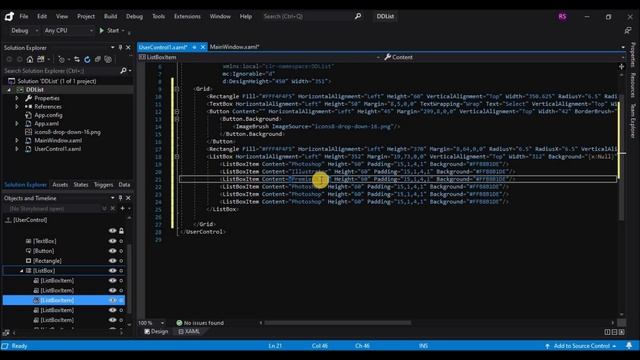Toggle visibility eye of second ListBoxItem
Image resolution: width=640 pixels, height=360 pixels.
click(x=112, y=291)
